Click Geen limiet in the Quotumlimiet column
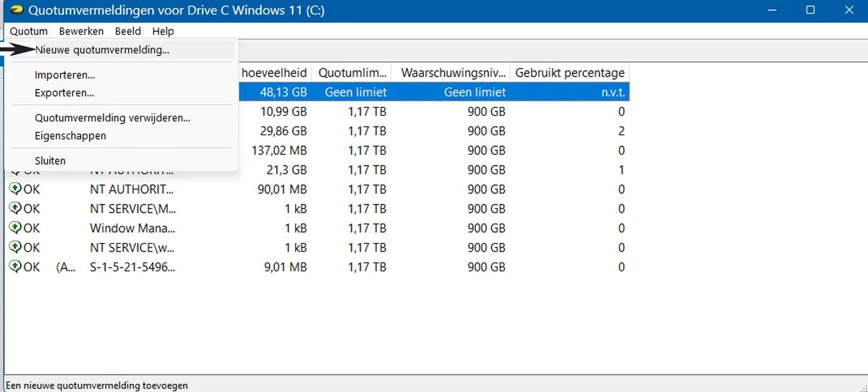868x392 pixels. [356, 93]
